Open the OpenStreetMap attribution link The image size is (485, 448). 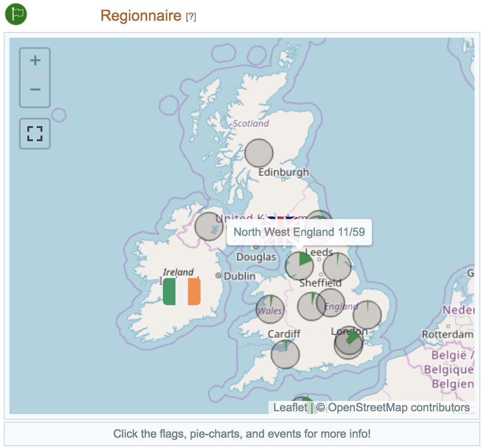coord(398,408)
